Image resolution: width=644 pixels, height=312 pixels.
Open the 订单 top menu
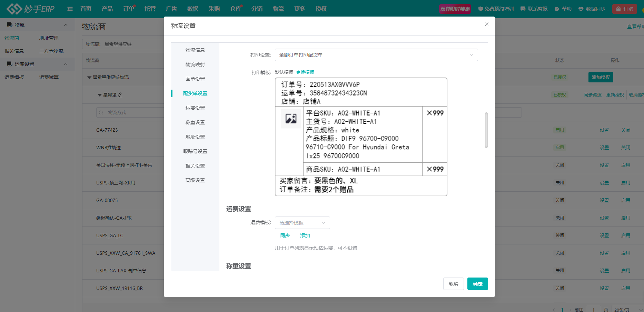[x=128, y=9]
